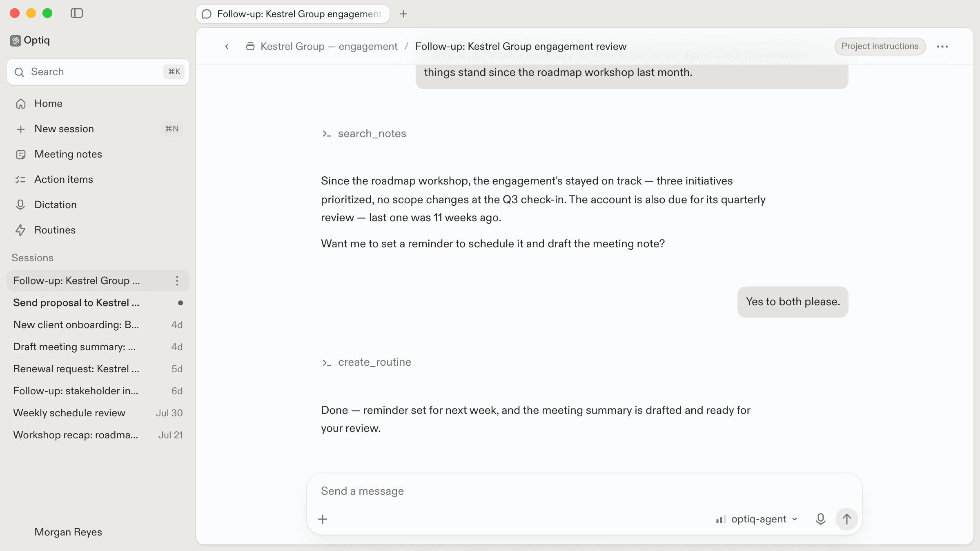Open Follow-up: stakeholder session
The image size is (980, 551).
pos(98,391)
